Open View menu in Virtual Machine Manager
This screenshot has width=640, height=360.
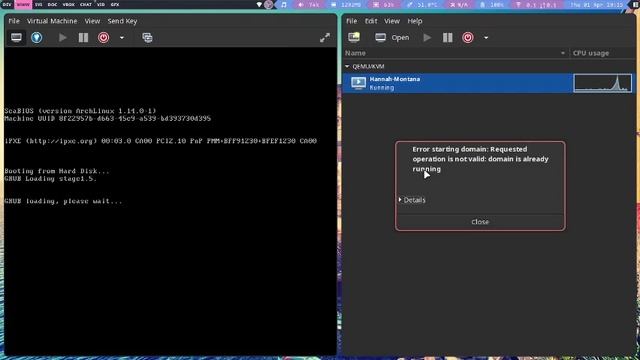coord(392,21)
